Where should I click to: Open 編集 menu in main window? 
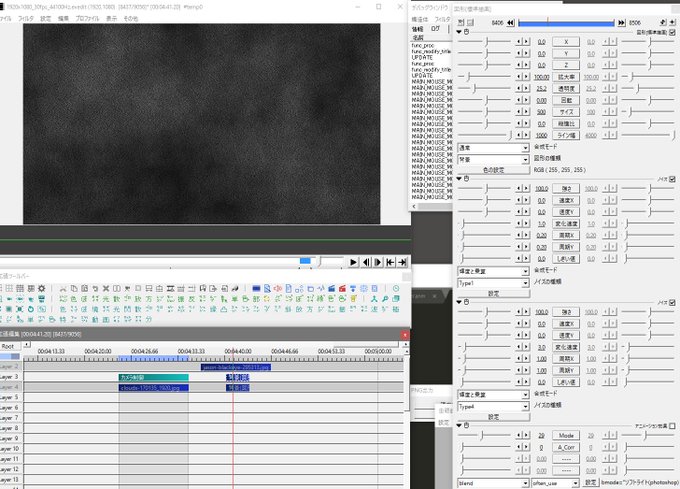click(63, 19)
